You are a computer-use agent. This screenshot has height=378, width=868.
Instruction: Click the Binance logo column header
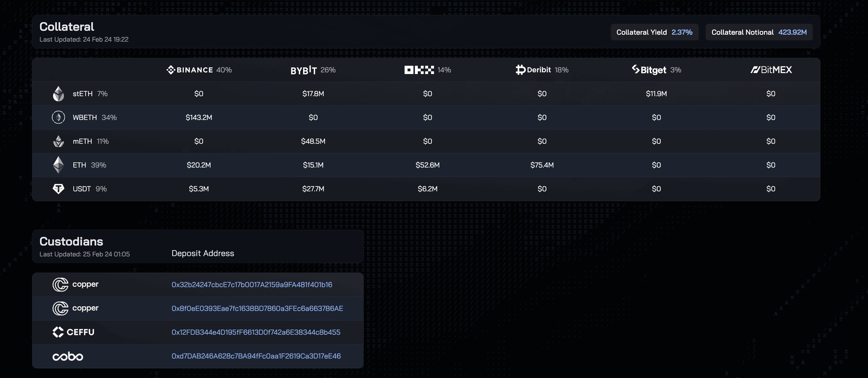(x=190, y=70)
